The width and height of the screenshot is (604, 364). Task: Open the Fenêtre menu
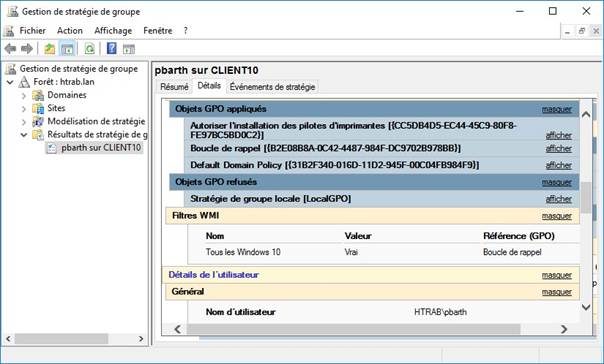click(x=158, y=31)
